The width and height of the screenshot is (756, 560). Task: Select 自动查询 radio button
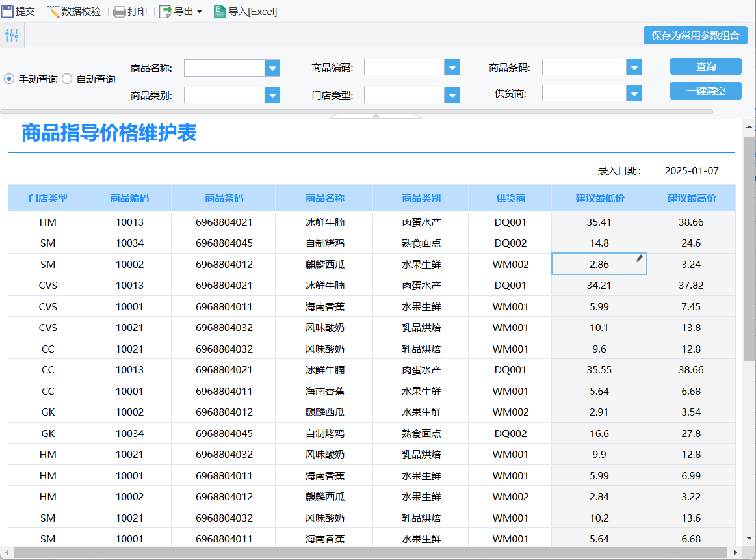click(x=67, y=79)
